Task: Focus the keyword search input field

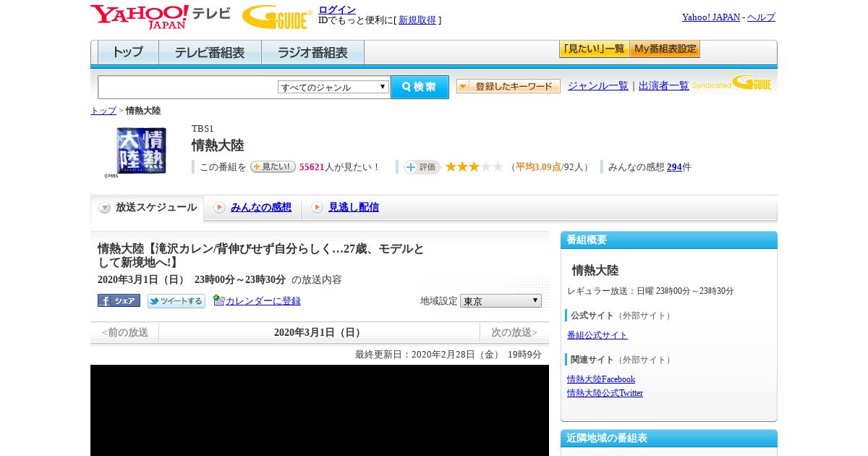Action: tap(187, 88)
